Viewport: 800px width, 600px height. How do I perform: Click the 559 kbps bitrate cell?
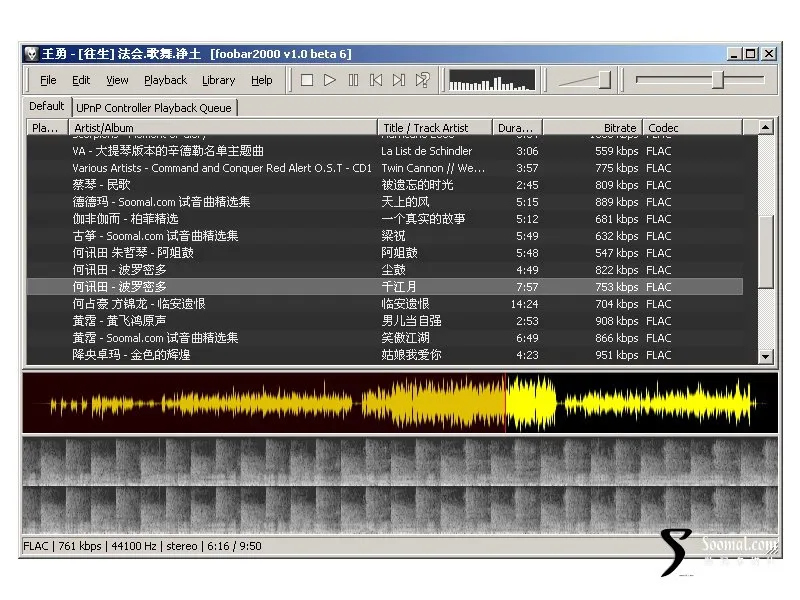(x=616, y=151)
